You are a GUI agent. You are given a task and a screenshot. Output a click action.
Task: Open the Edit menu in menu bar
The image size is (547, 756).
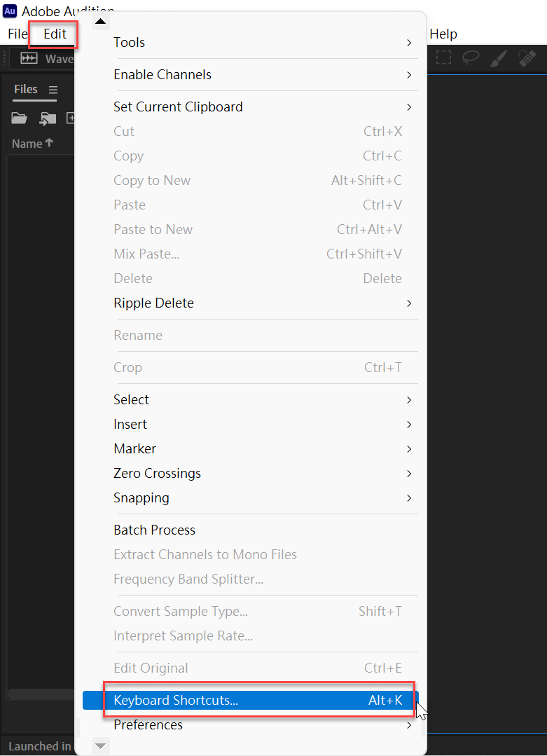[55, 34]
